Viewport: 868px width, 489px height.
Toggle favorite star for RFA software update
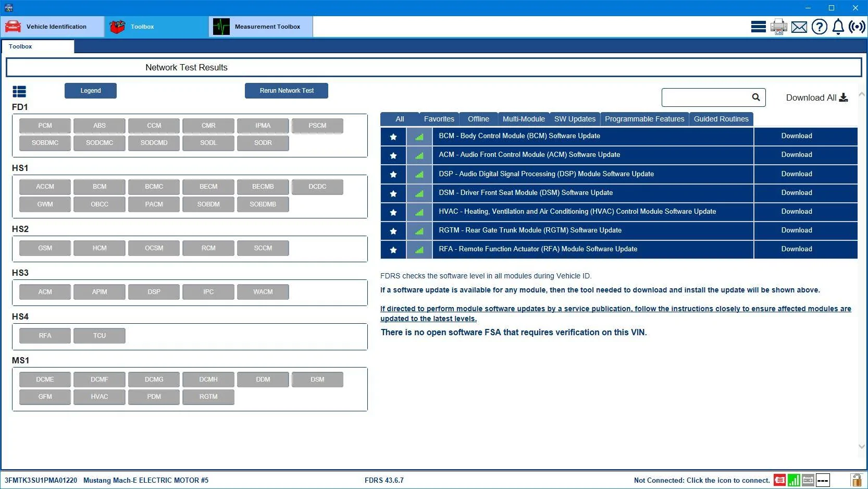coord(393,250)
